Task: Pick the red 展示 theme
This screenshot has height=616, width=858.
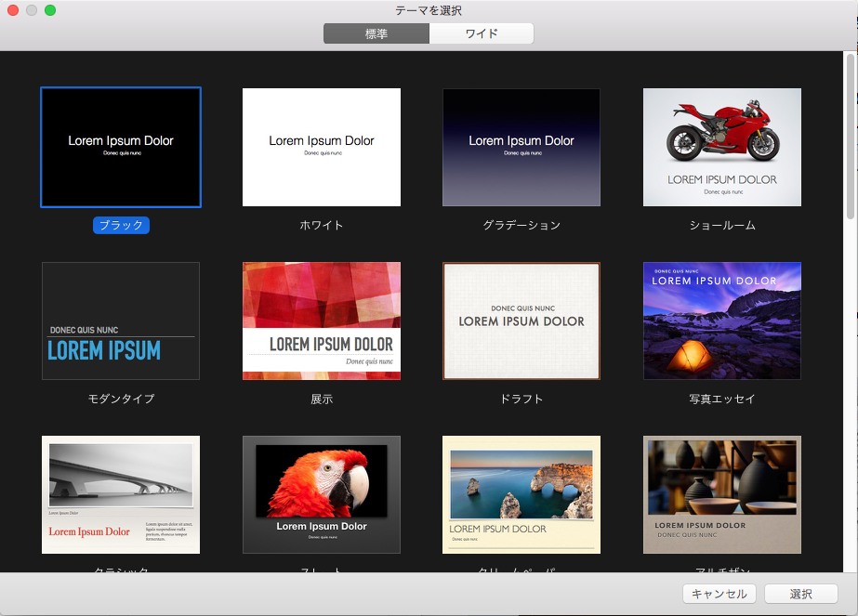Action: pos(321,321)
